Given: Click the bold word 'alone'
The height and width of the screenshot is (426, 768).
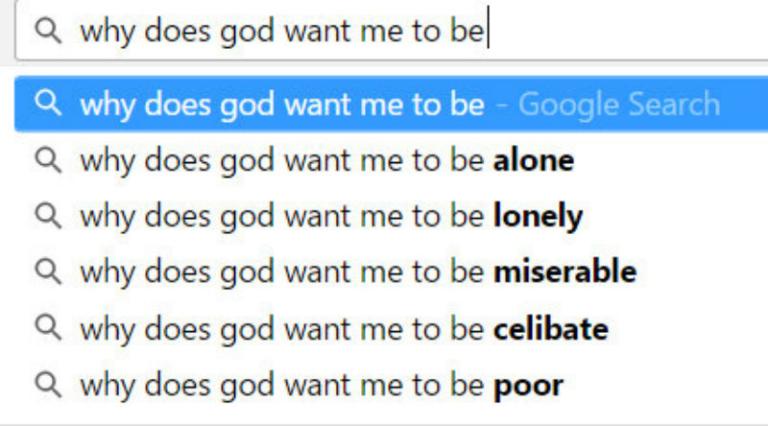Looking at the screenshot, I should [534, 161].
